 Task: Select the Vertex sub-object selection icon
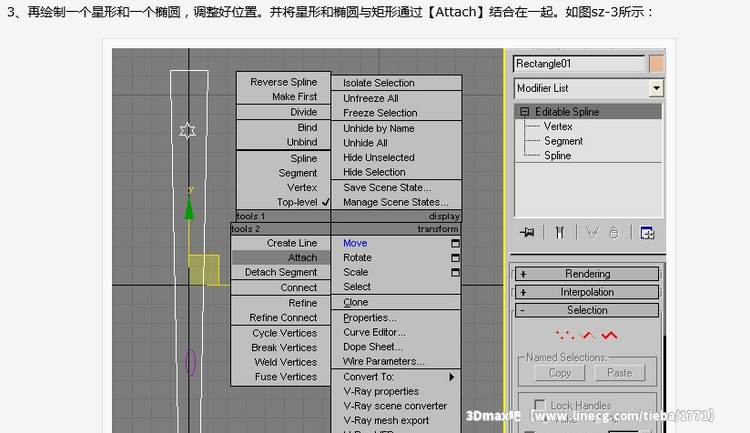(x=563, y=334)
